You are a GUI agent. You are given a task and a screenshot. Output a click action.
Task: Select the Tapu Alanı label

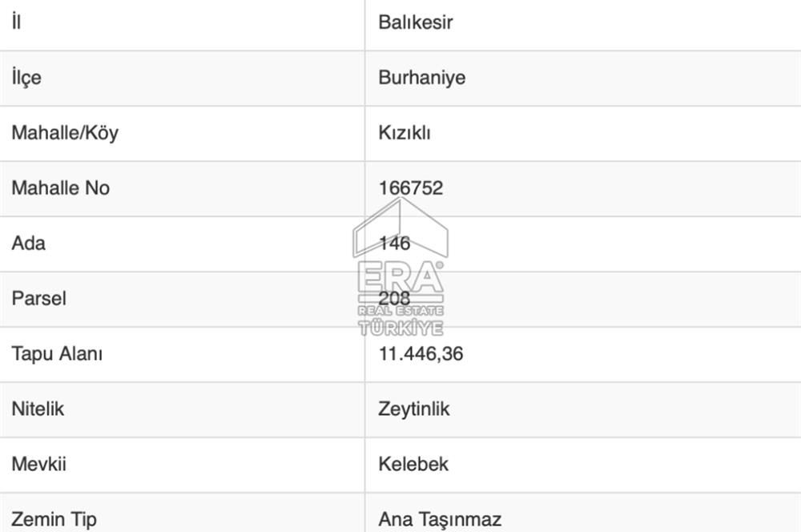57,354
